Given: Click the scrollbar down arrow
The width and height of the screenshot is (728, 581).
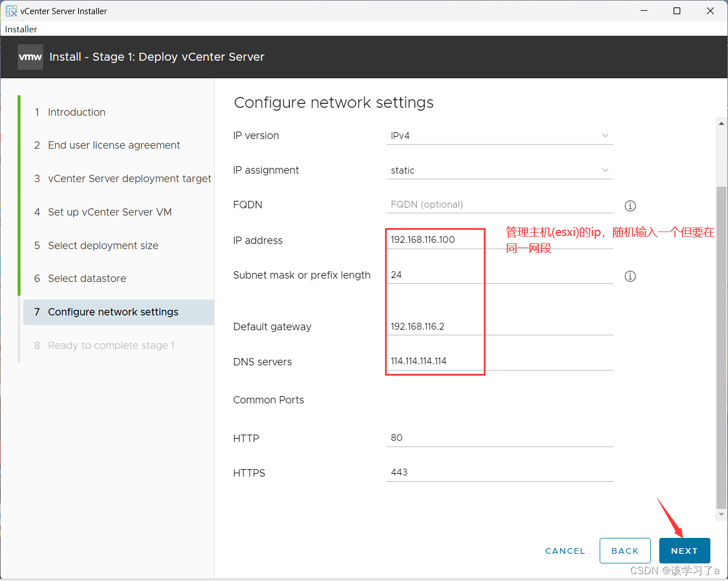Looking at the screenshot, I should 721,515.
